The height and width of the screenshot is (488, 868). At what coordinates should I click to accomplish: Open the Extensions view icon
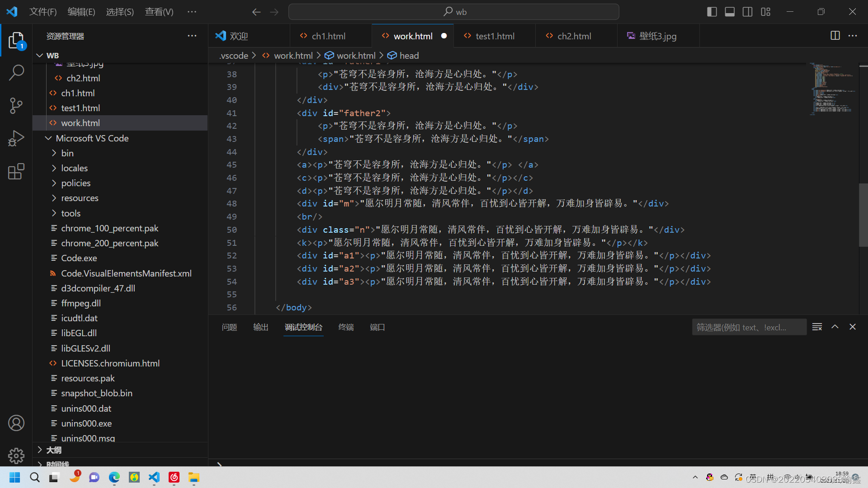[16, 172]
